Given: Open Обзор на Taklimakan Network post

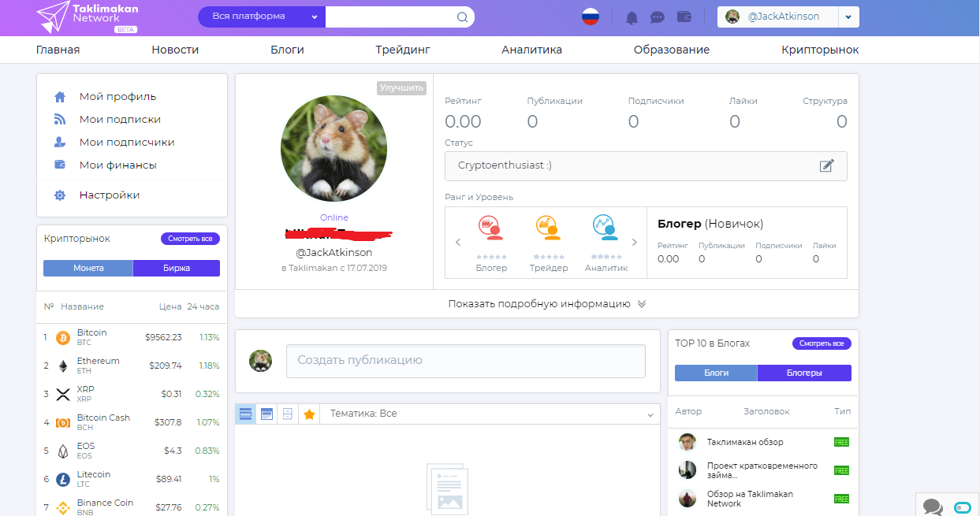Looking at the screenshot, I should 750,499.
